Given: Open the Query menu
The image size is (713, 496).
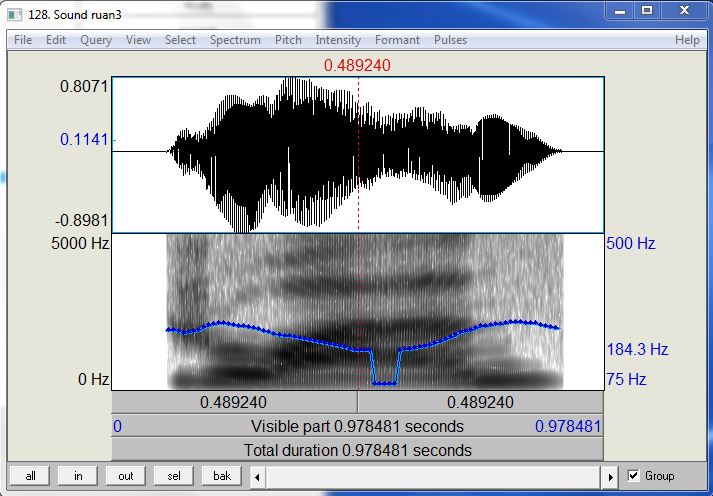Looking at the screenshot, I should pyautogui.click(x=95, y=40).
